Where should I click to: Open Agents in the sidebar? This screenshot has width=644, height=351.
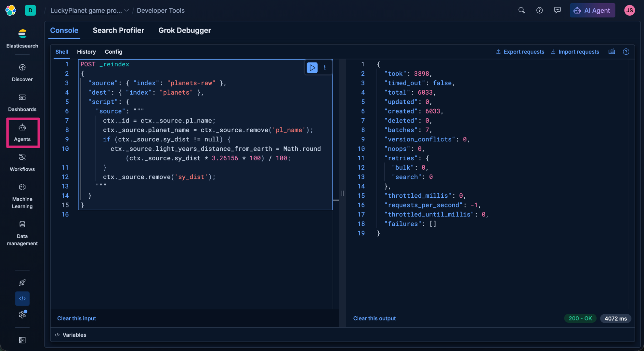tap(23, 133)
